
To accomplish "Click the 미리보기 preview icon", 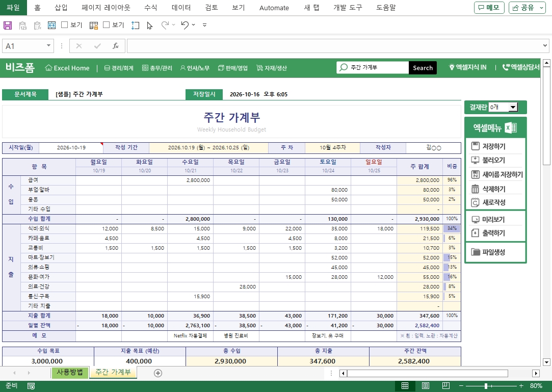I will (x=475, y=220).
